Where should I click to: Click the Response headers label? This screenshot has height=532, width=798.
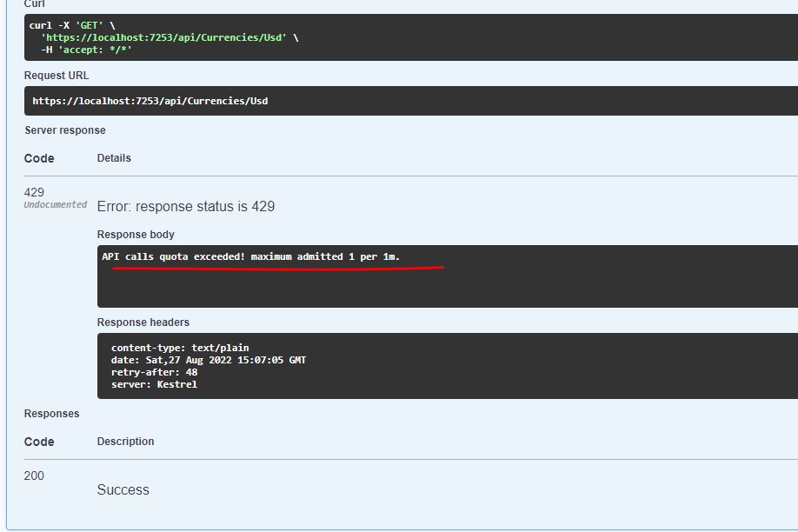tap(143, 323)
